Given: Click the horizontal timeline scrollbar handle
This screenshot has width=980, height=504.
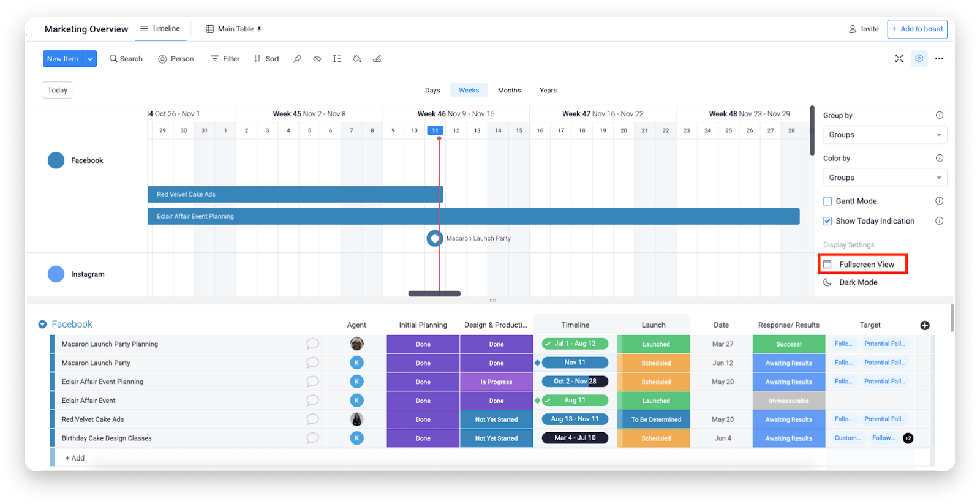Looking at the screenshot, I should point(434,294).
